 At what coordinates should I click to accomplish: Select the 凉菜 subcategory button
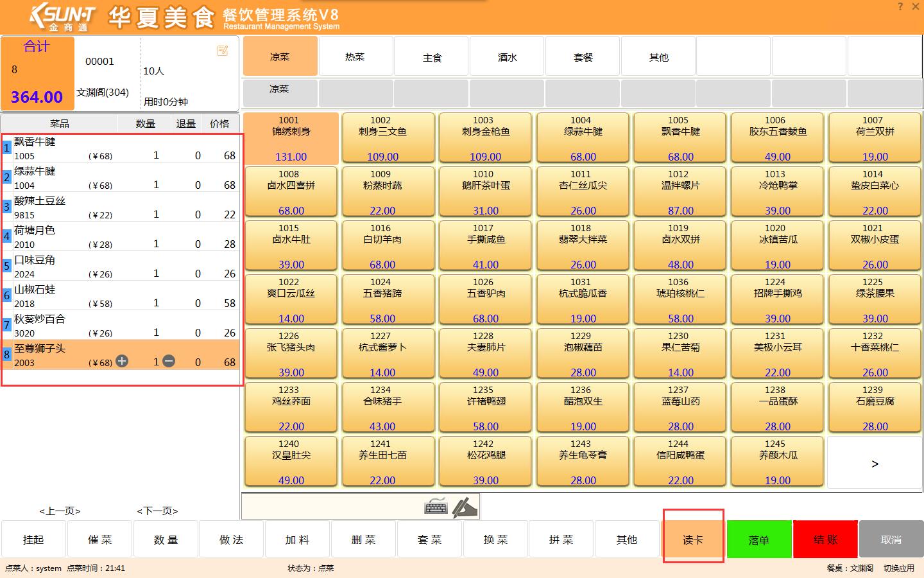click(x=280, y=92)
